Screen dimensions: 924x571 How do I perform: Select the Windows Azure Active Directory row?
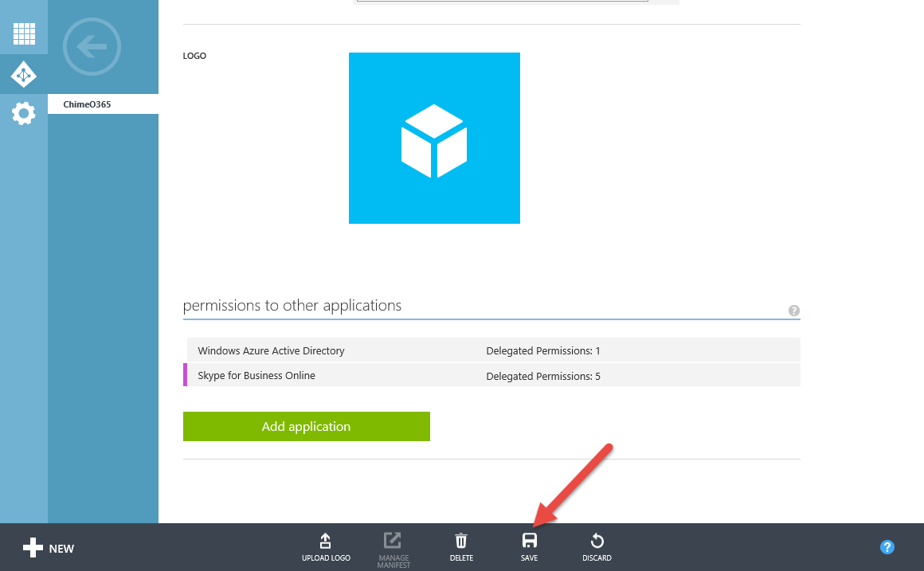click(494, 350)
